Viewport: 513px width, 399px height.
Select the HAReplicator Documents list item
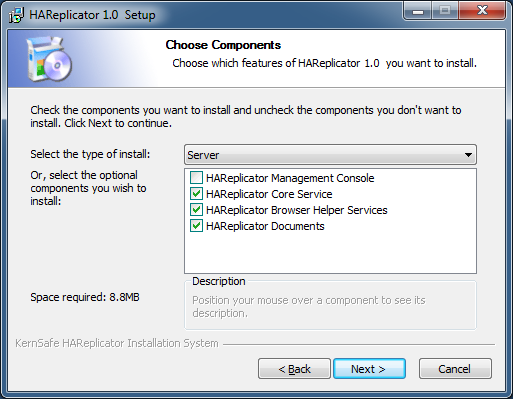pos(265,226)
